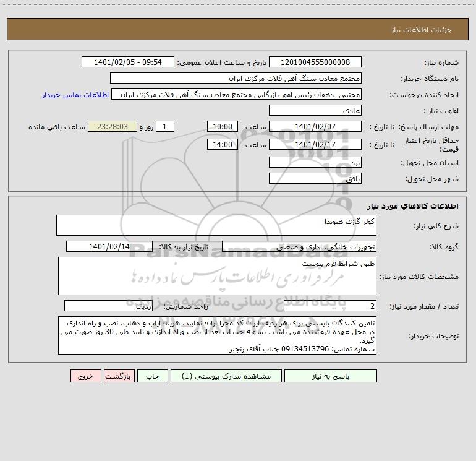Click the استان محل تحویل label
This screenshot has height=461, width=476.
(x=430, y=163)
